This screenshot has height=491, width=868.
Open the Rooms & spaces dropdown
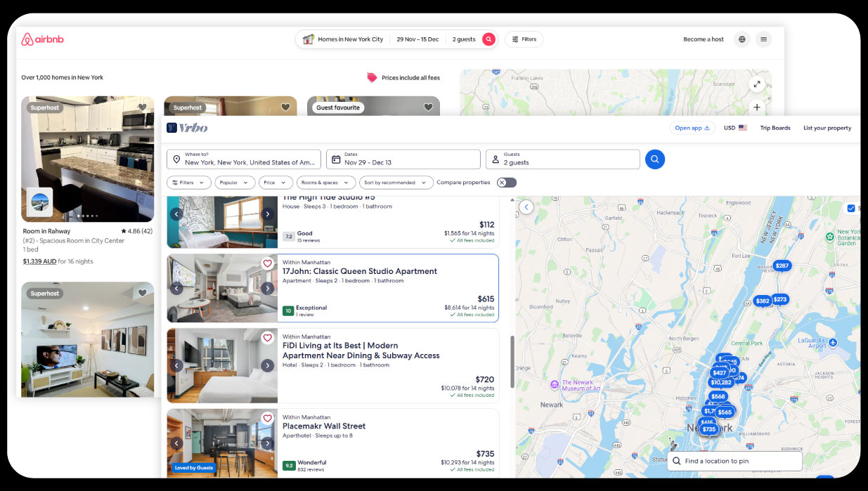[x=325, y=183]
